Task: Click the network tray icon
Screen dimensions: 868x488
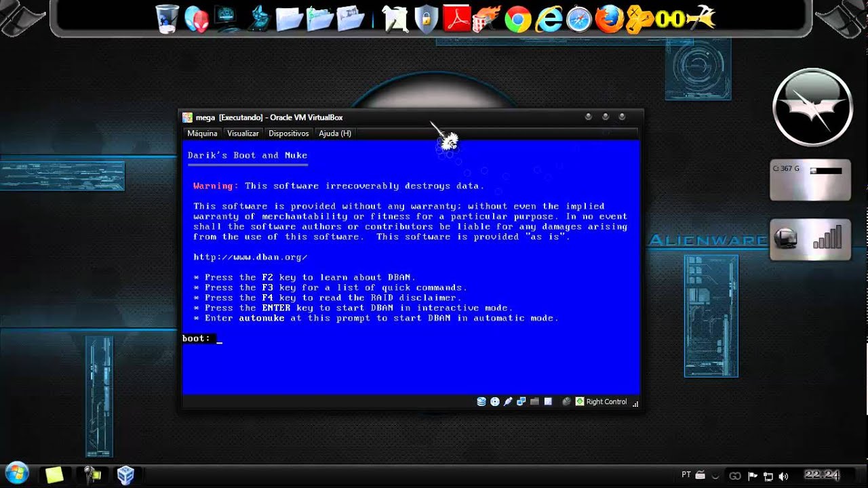Action: 768,476
